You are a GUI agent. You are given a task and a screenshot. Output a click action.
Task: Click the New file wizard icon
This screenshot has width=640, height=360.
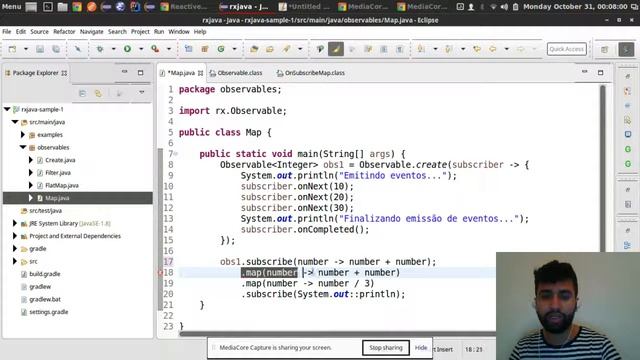click(x=12, y=49)
